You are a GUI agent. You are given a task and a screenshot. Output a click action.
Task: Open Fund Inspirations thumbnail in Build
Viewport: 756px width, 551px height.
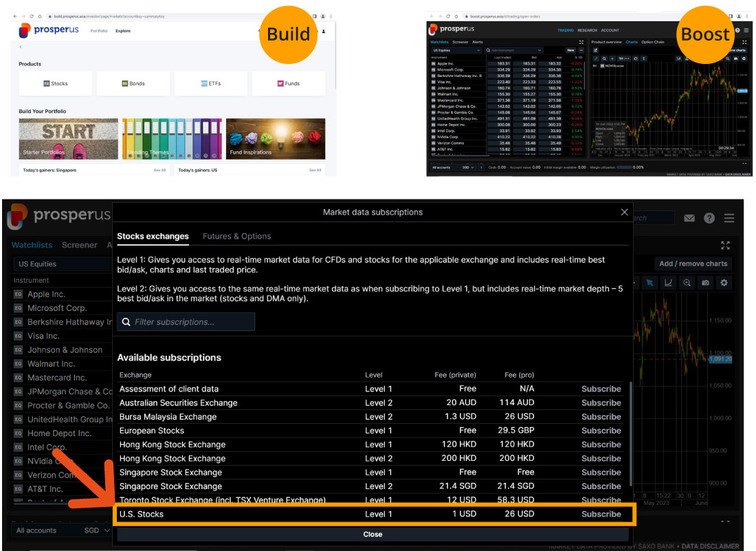tap(276, 139)
